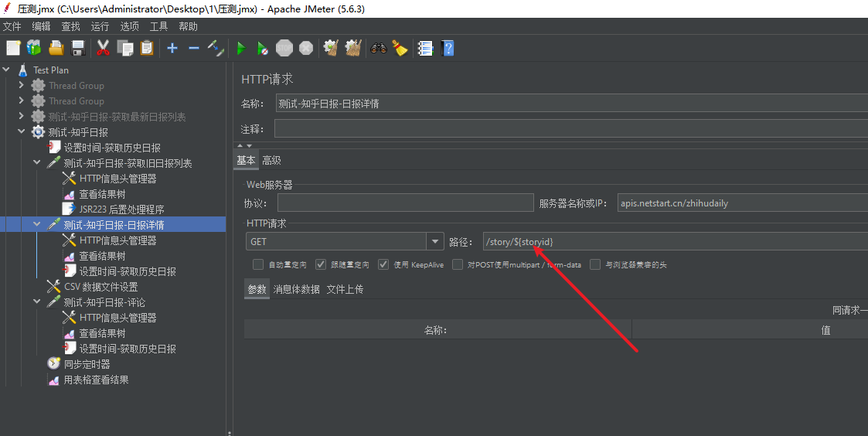Select CSV 数据文件设置 tree node
The width and height of the screenshot is (868, 436).
click(100, 287)
